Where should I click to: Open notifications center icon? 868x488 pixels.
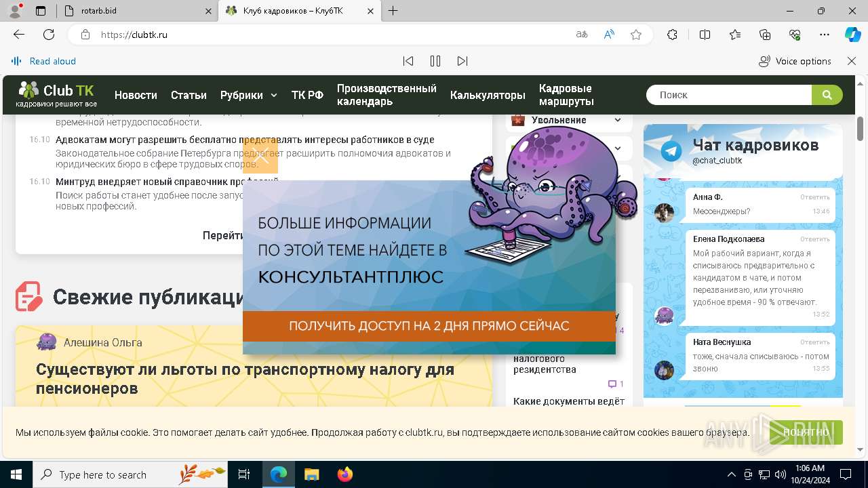click(x=846, y=474)
